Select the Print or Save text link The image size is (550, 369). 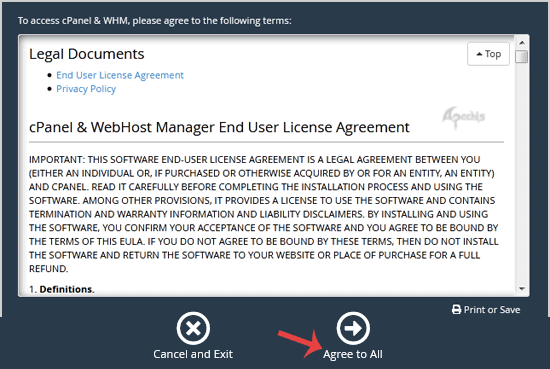click(x=492, y=310)
